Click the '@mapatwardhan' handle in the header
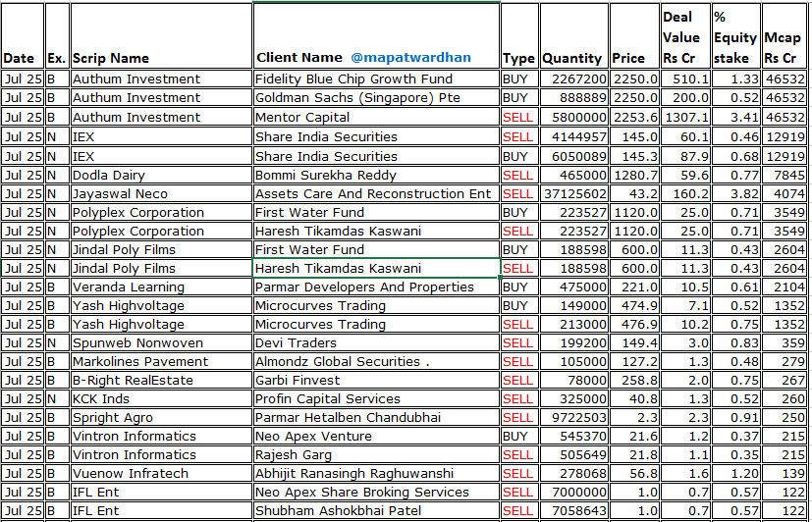The height and width of the screenshot is (522, 812). point(410,58)
